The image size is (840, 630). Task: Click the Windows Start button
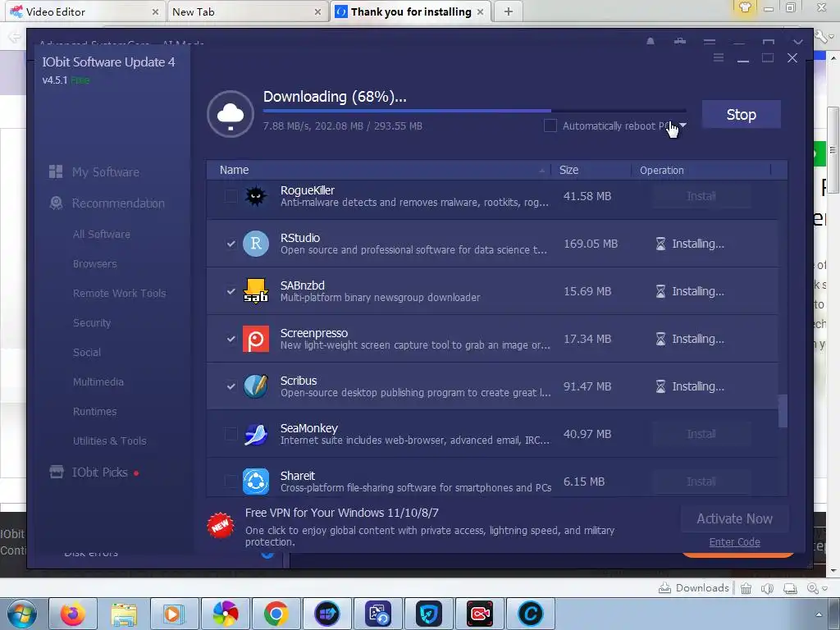pos(21,614)
